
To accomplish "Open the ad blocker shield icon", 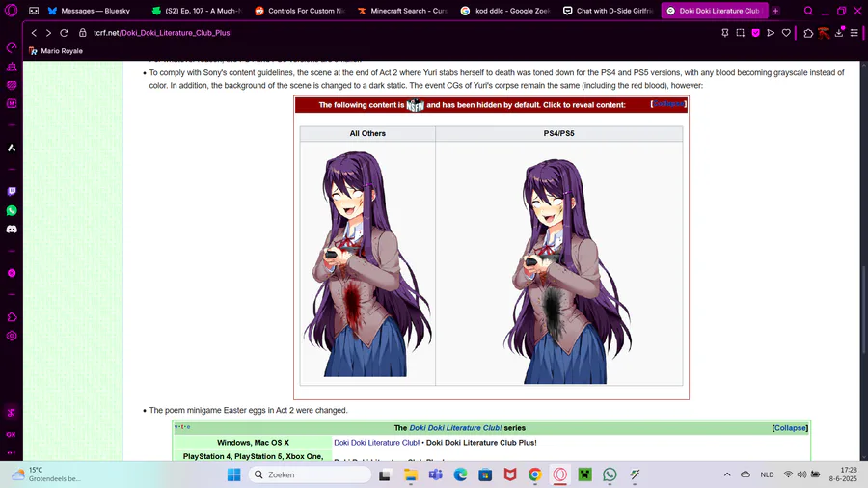I will coord(755,33).
